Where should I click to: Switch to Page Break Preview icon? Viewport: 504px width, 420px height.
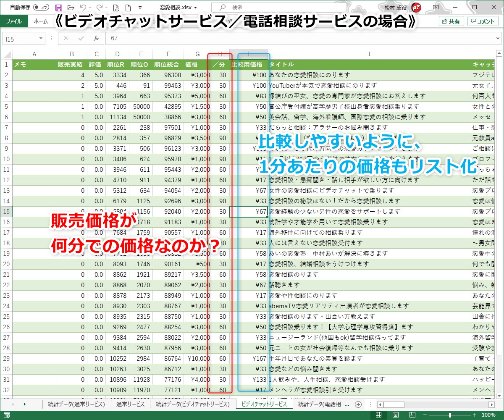coord(412,415)
